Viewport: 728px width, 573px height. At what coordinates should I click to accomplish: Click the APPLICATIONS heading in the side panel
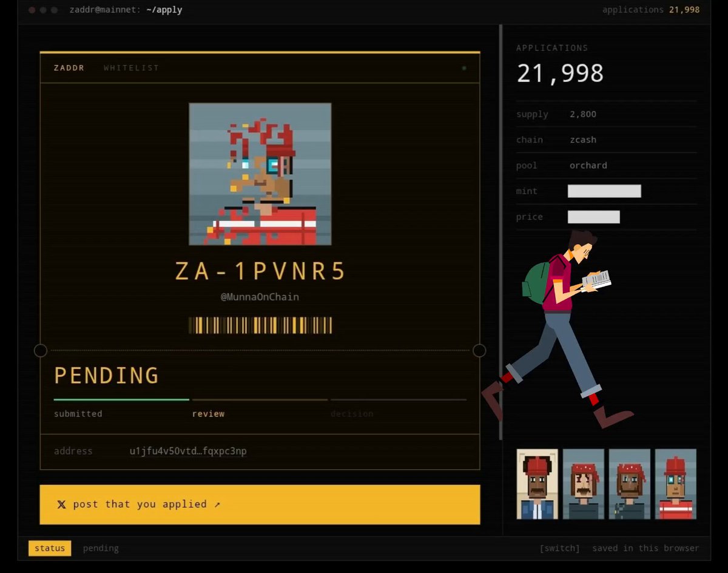pyautogui.click(x=552, y=48)
